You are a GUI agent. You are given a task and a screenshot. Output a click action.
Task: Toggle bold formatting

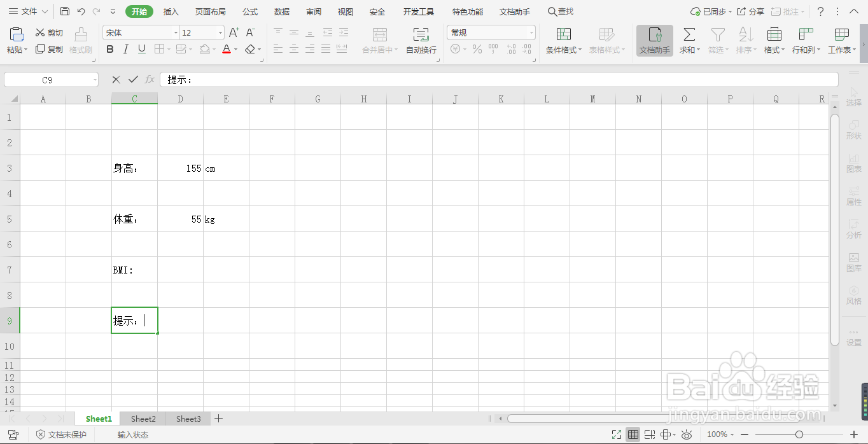[x=110, y=49]
